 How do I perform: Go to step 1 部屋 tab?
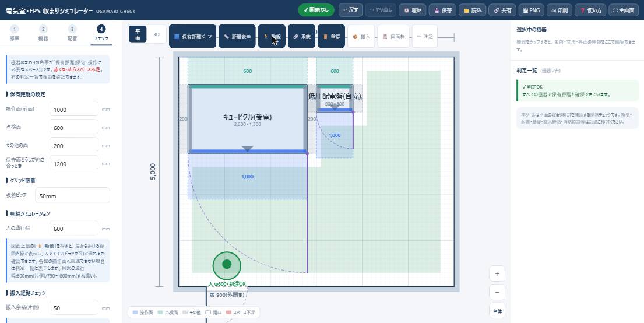pos(15,33)
